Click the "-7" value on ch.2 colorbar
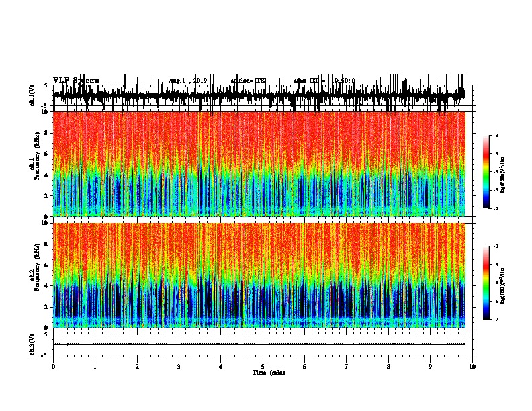 [495, 319]
